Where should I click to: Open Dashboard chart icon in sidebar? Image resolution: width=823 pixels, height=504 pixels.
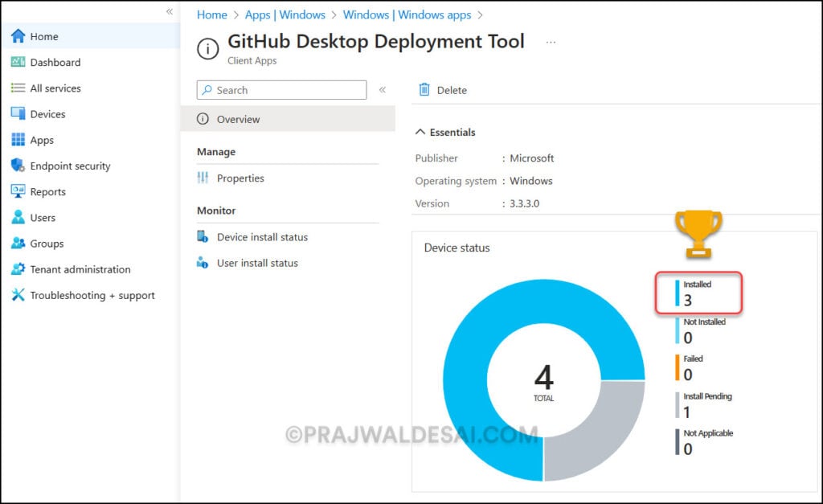18,62
